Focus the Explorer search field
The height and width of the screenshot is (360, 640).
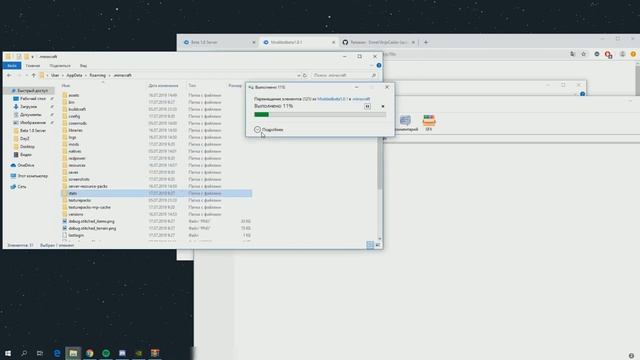344,76
